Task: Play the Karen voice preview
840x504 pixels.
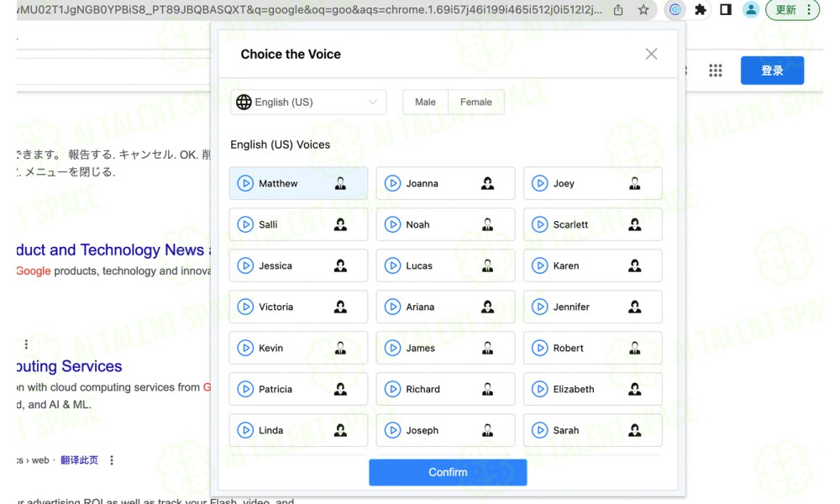Action: (540, 265)
